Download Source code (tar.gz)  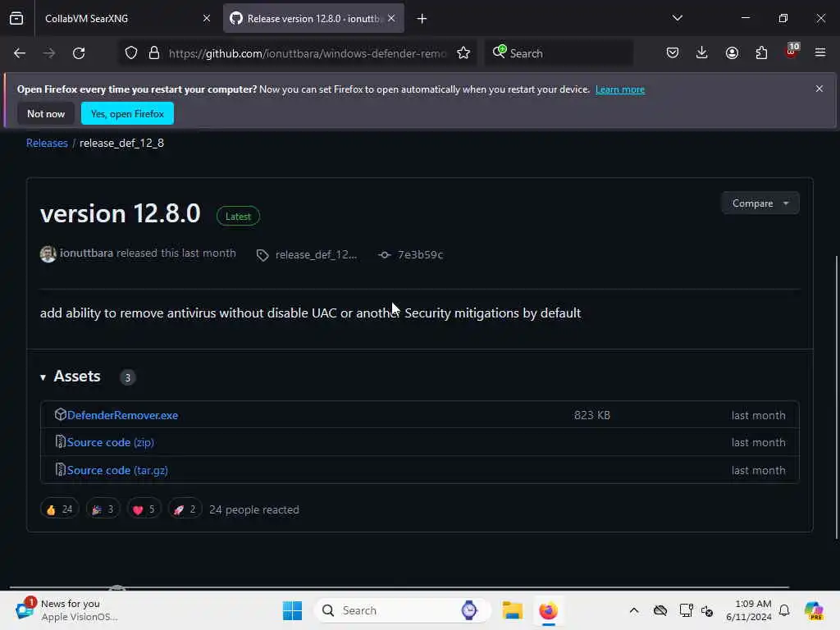[117, 470]
